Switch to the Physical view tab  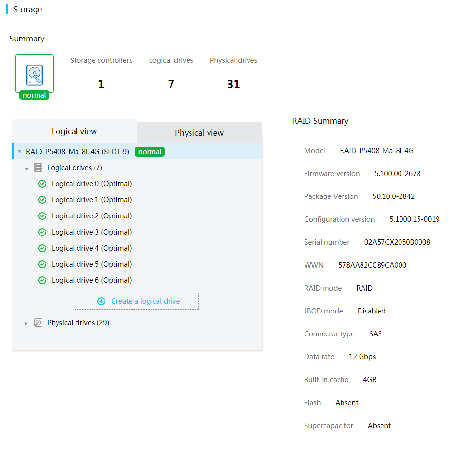click(x=199, y=133)
